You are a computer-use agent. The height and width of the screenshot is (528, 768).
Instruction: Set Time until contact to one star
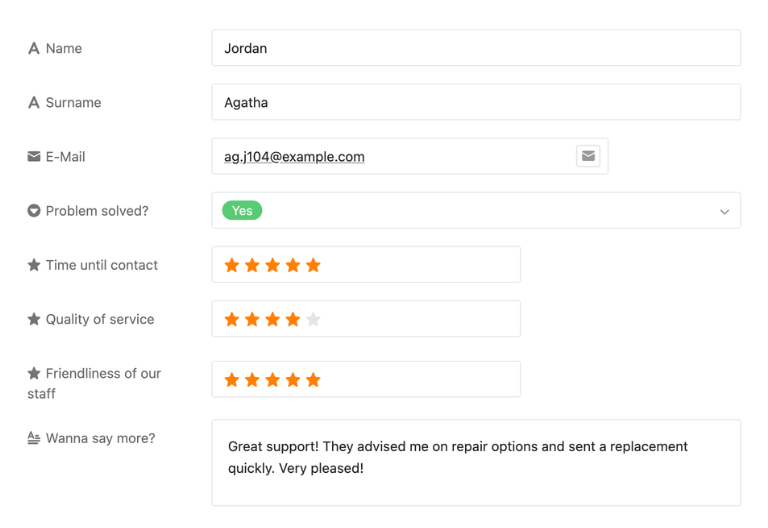pyautogui.click(x=232, y=265)
